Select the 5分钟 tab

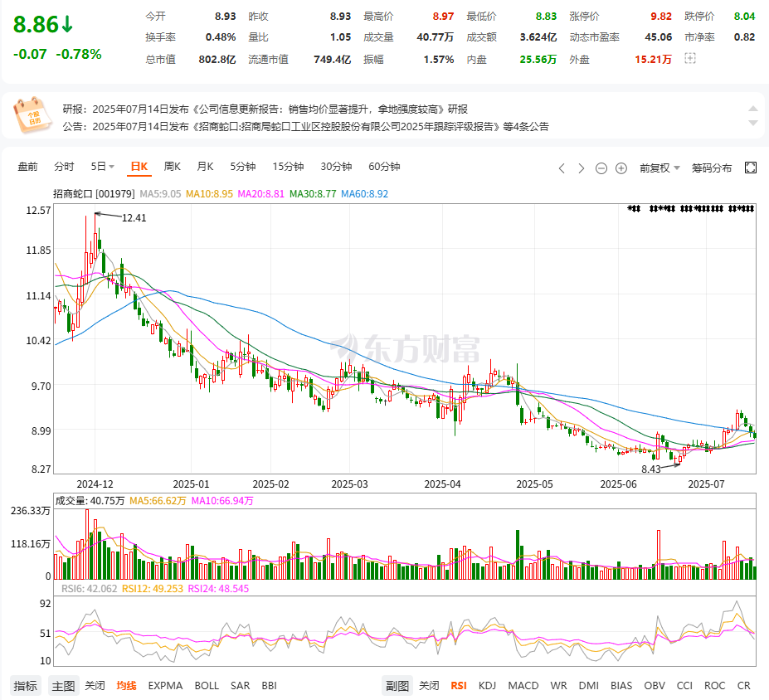click(x=243, y=167)
